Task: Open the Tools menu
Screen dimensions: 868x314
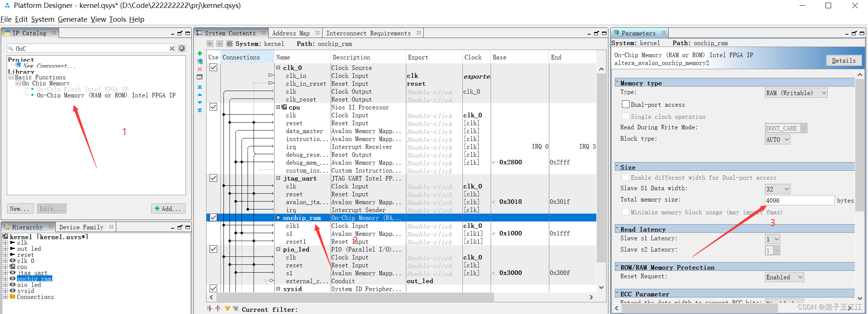Action: (x=117, y=19)
